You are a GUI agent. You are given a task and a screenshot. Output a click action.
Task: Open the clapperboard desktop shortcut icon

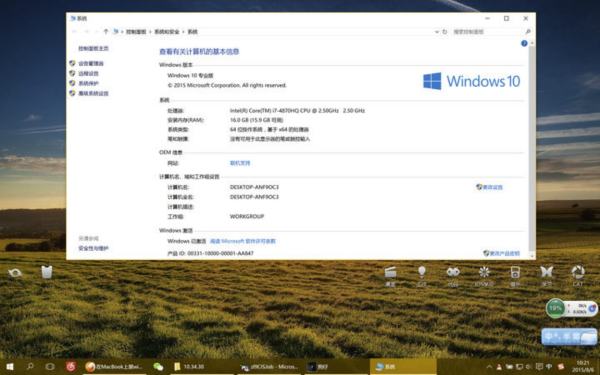click(390, 272)
